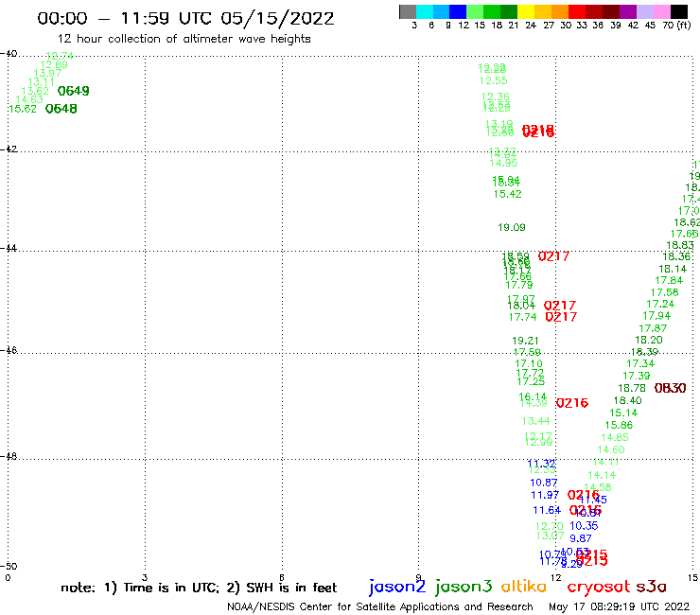700x615 pixels.
Task: Click the wave height value '17.10'
Action: click(529, 364)
